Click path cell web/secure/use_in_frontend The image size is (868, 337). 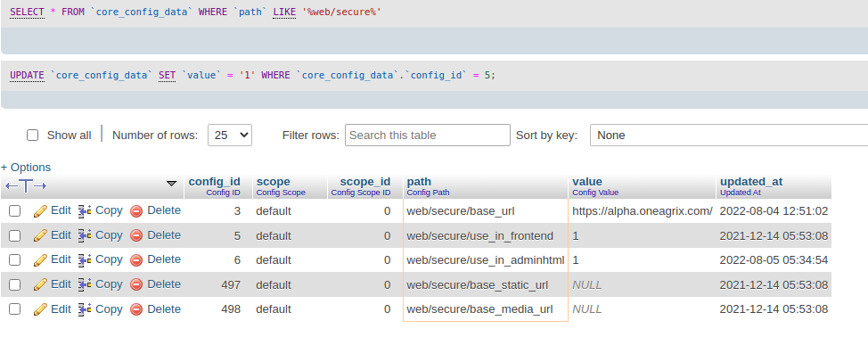tap(480, 236)
